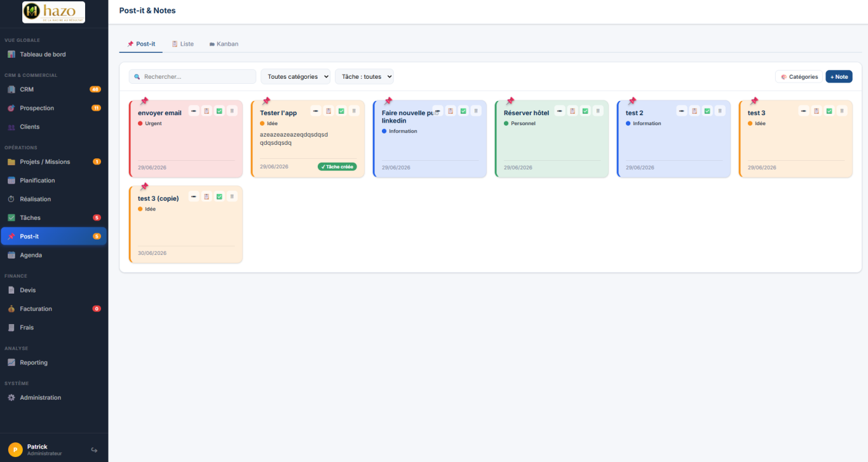The height and width of the screenshot is (462, 868).
Task: Click the green checkmark on test 3 (copie) note
Action: point(219,196)
